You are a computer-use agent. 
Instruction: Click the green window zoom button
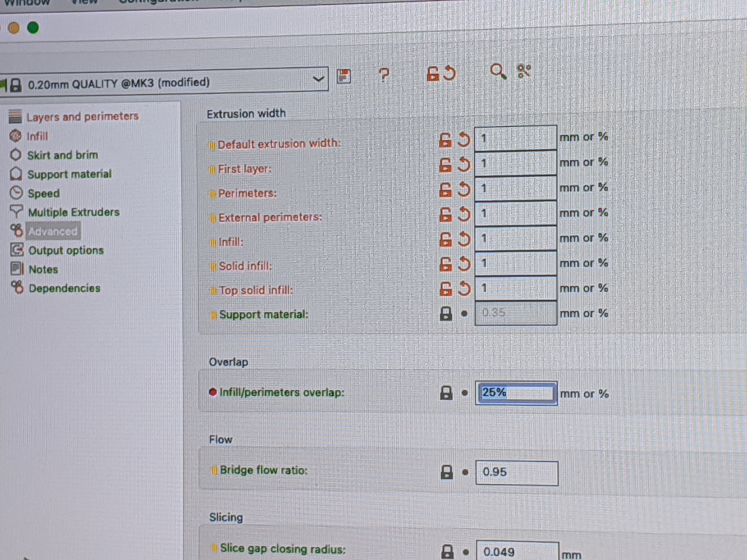click(x=33, y=28)
